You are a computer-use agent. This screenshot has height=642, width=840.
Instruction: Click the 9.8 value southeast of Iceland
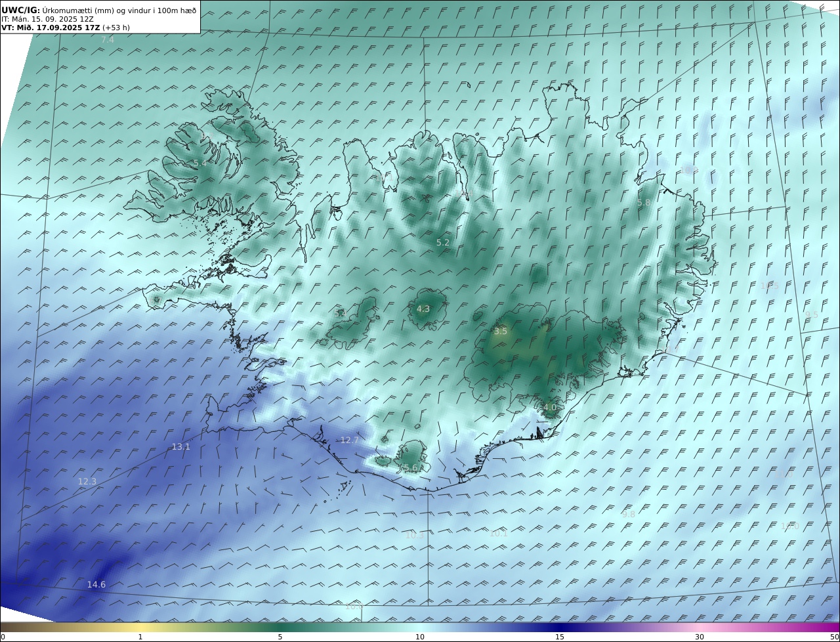629,515
